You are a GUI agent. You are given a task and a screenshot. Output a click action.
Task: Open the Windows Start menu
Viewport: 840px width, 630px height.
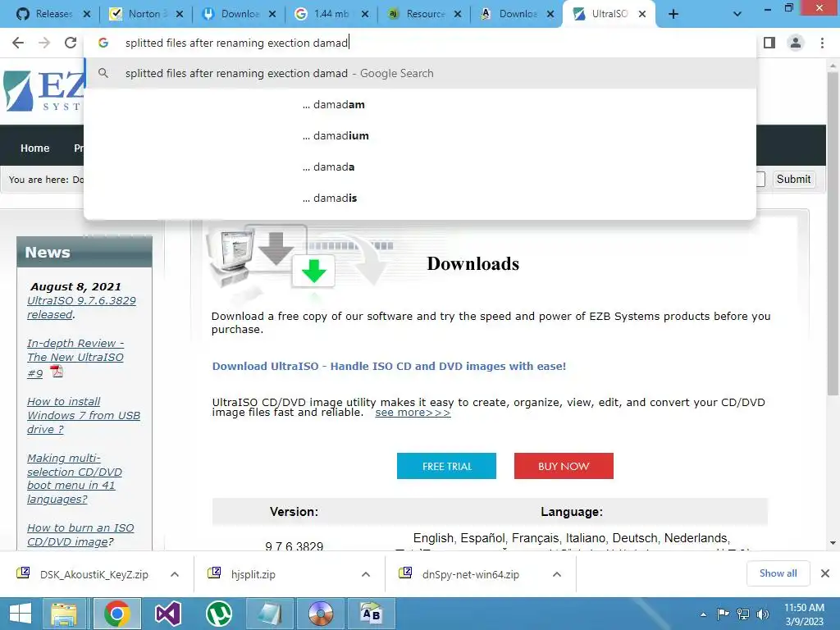21,614
